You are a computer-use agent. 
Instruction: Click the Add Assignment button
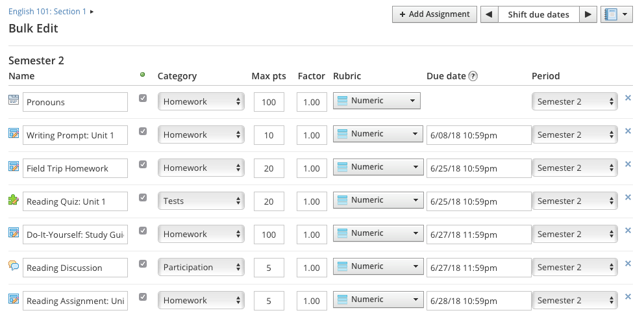tap(434, 14)
